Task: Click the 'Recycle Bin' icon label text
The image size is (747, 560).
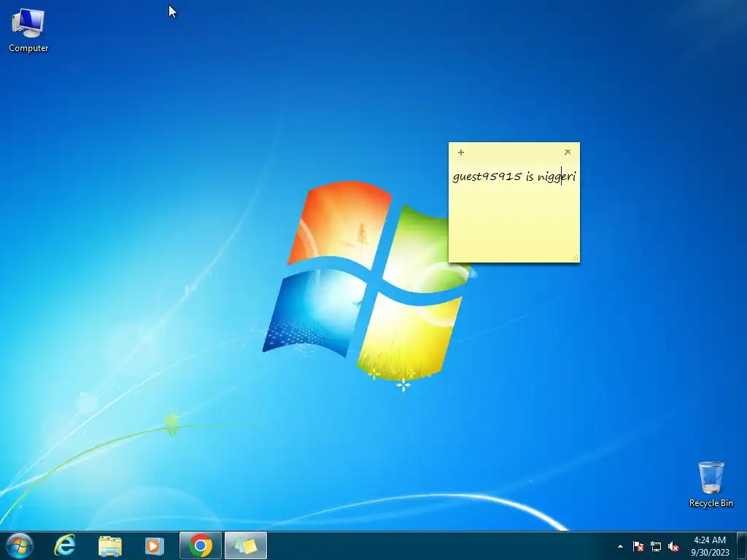Action: coord(711,503)
